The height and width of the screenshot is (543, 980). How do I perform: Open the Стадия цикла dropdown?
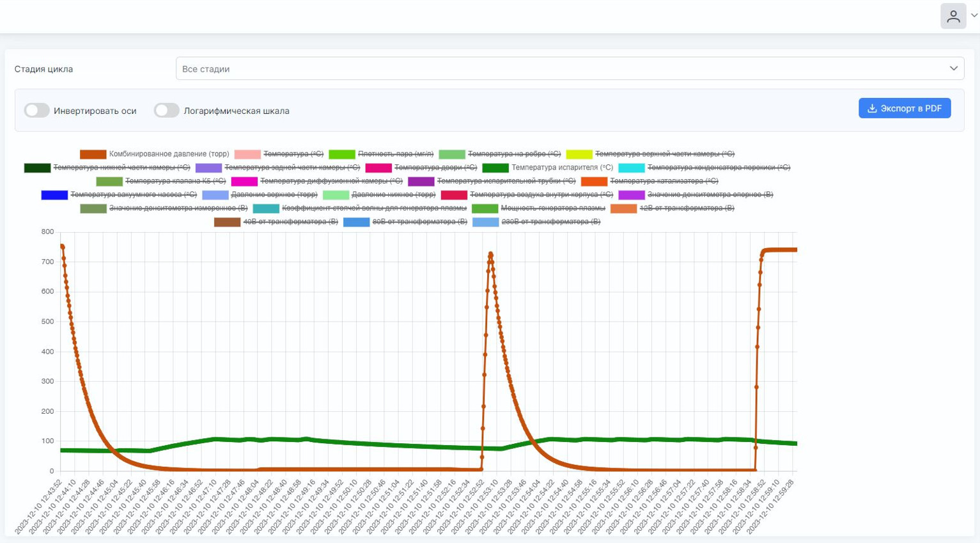tap(570, 68)
